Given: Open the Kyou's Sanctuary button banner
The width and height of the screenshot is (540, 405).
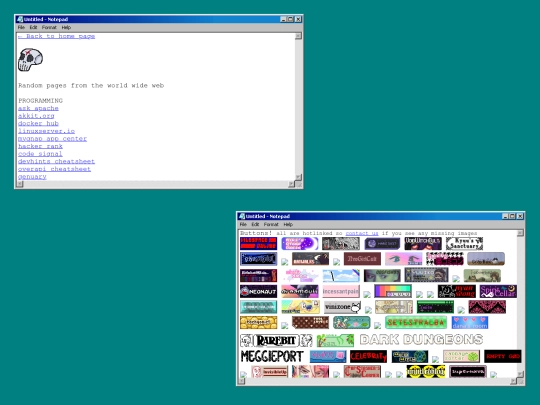Looking at the screenshot, I should (464, 243).
